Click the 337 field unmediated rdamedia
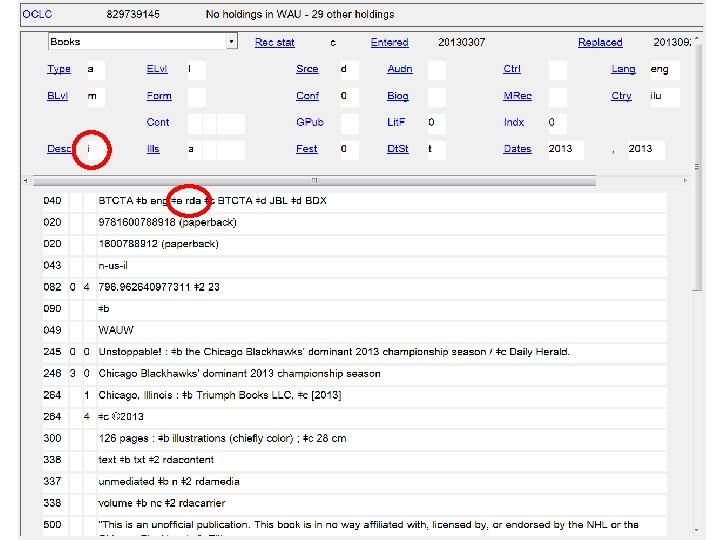Screen dimensions: 720x540 tap(382, 482)
